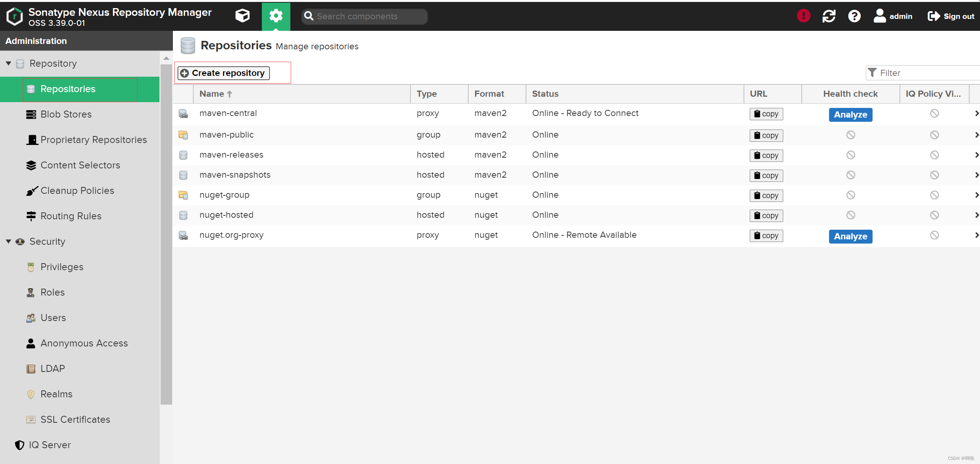
Task: Sort by the Status column header
Action: (x=635, y=94)
